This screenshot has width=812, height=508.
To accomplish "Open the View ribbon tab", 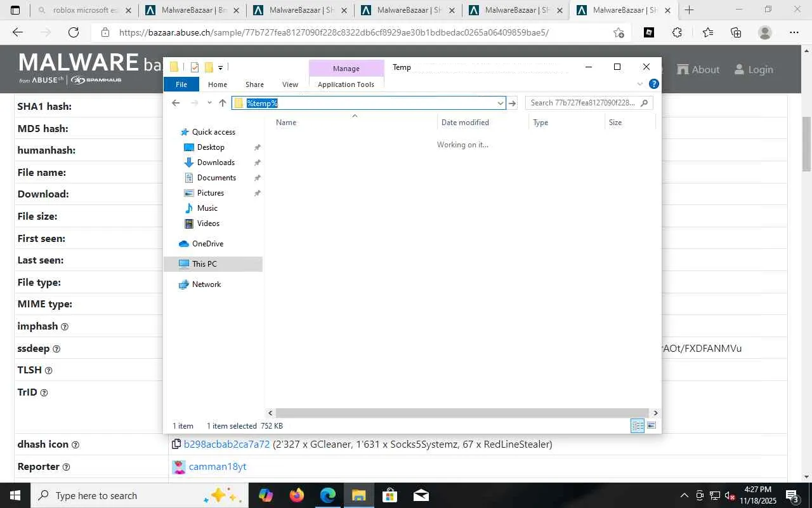I will coord(290,84).
